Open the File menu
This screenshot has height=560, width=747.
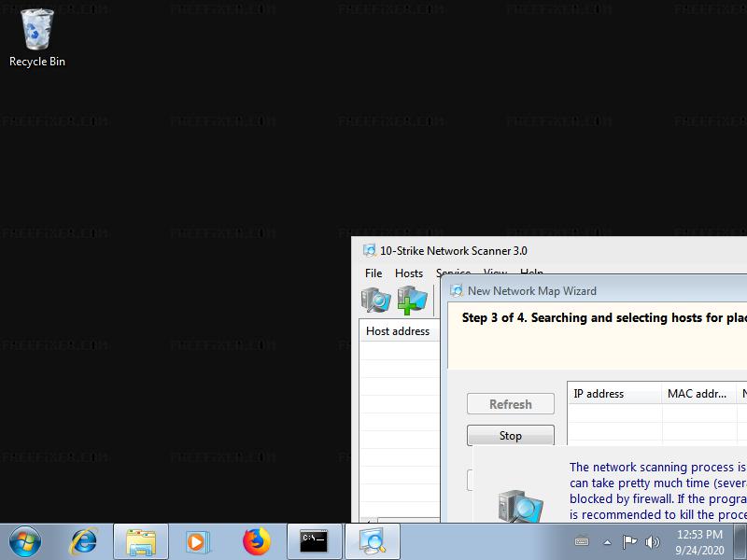coord(373,273)
